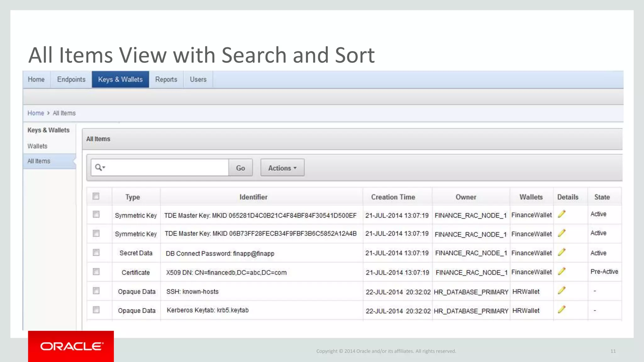Check the Secret Data row checkbox
The image size is (644, 362).
pyautogui.click(x=96, y=253)
